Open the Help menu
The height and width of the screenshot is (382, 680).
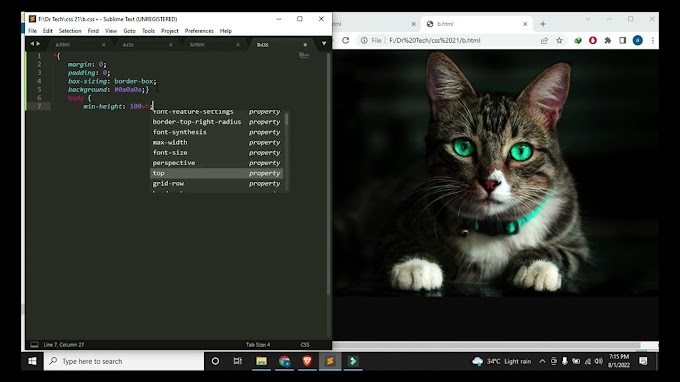[x=226, y=31]
